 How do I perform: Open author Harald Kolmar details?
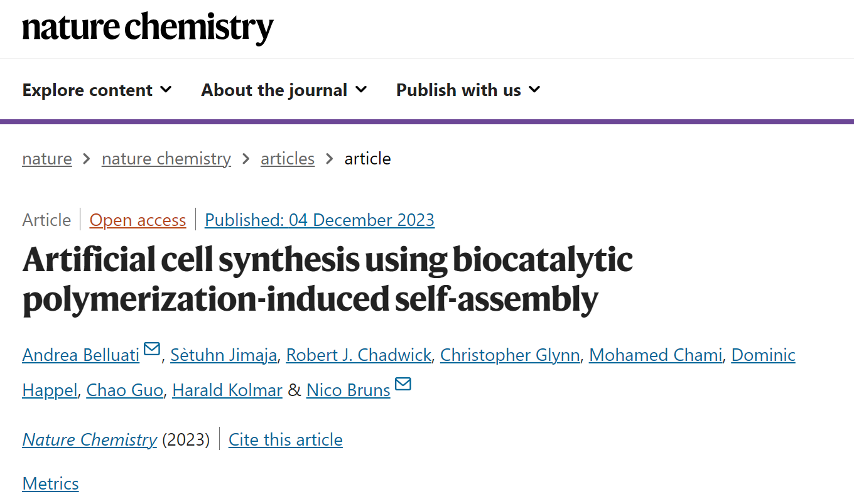pyautogui.click(x=227, y=390)
